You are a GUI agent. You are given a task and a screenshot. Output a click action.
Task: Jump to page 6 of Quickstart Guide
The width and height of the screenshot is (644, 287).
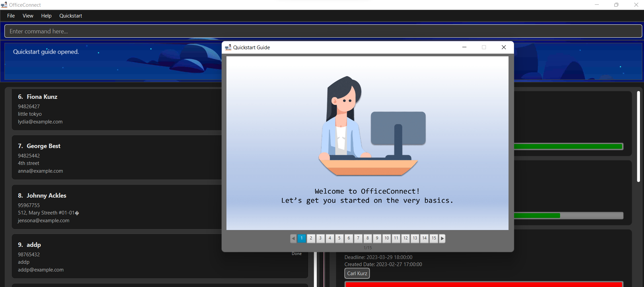349,238
